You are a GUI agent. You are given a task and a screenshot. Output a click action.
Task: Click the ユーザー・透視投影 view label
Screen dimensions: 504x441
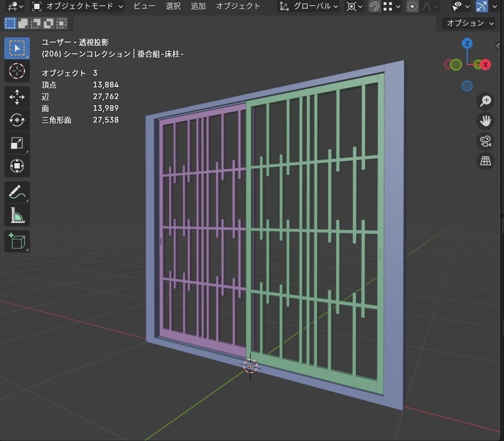pyautogui.click(x=75, y=42)
